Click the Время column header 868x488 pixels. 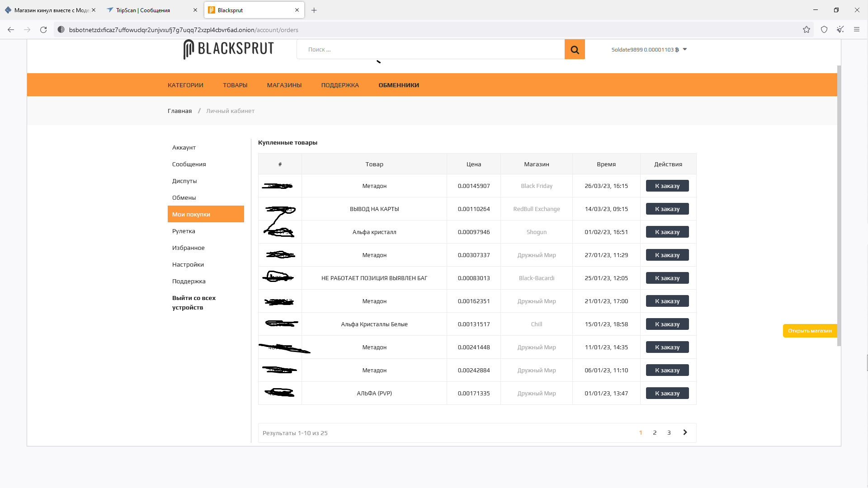(x=606, y=164)
